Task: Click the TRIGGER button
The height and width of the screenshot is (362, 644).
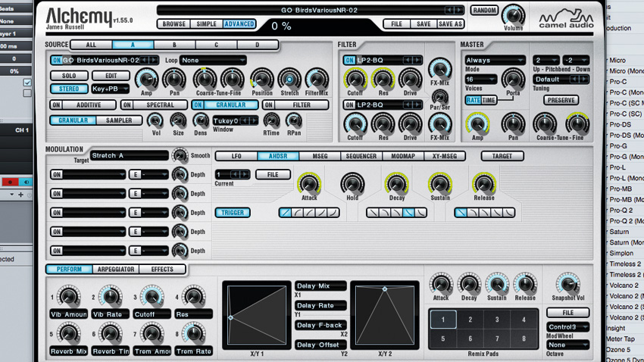Action: [x=233, y=213]
